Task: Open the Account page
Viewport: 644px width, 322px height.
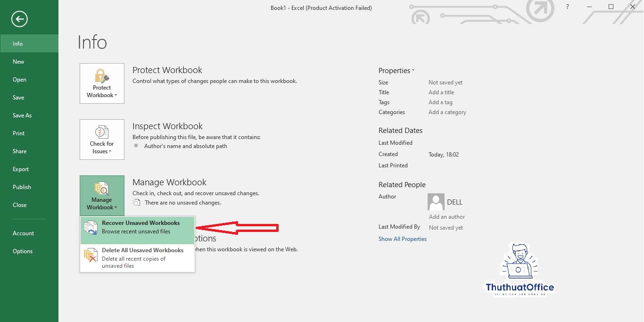Action: pos(29,233)
